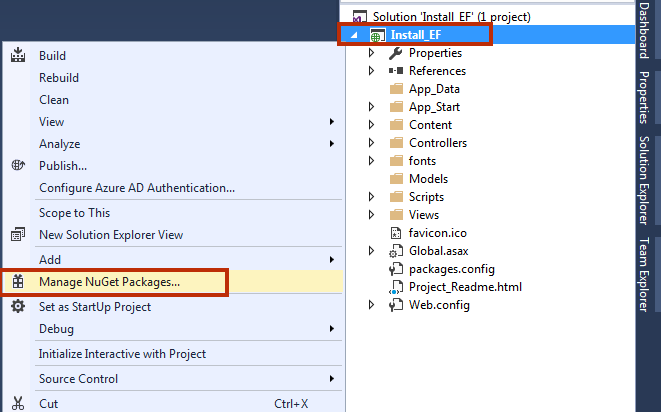Screen dimensions: 661x412
Task: Select the Models folder name
Action: tap(428, 179)
